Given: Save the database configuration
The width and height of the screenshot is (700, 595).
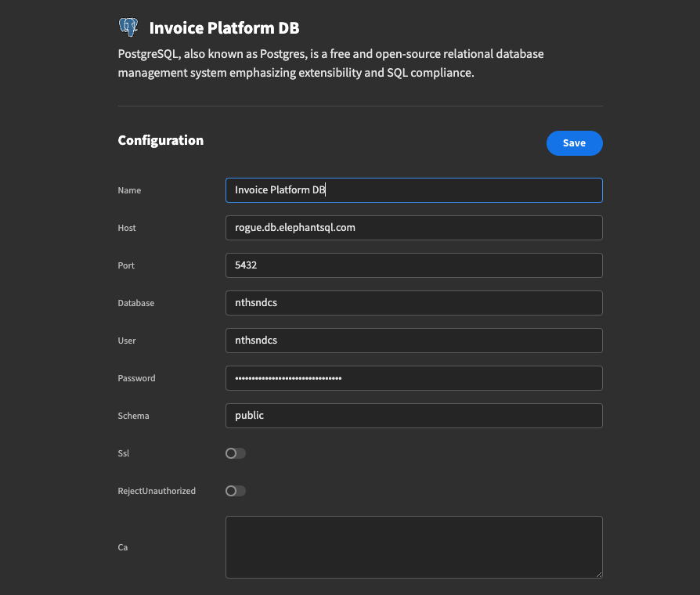Looking at the screenshot, I should pos(574,142).
